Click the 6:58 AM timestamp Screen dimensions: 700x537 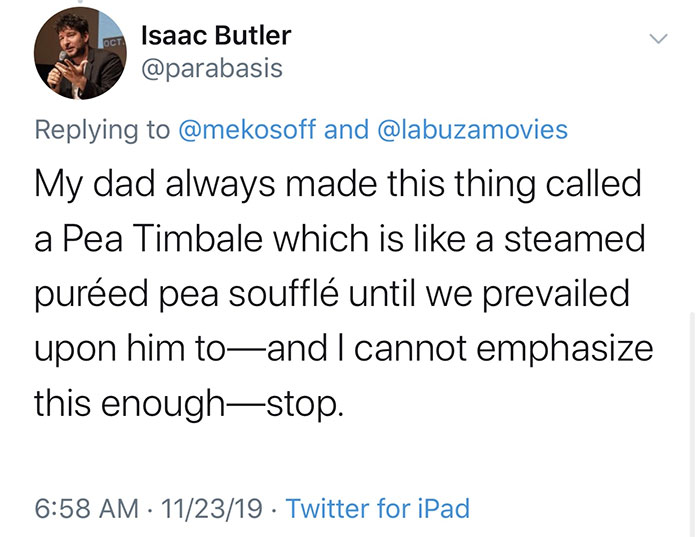click(x=86, y=508)
